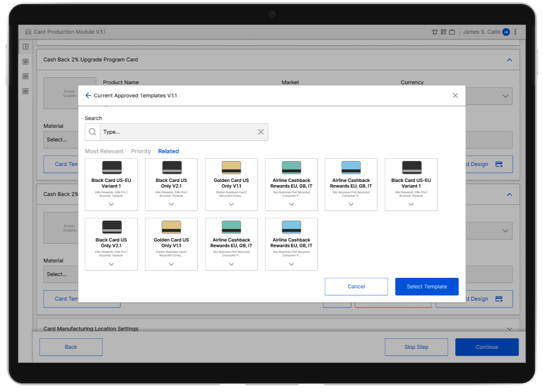Expand first Black Card US-EU Variant 1 details
543x392 pixels.
click(111, 204)
